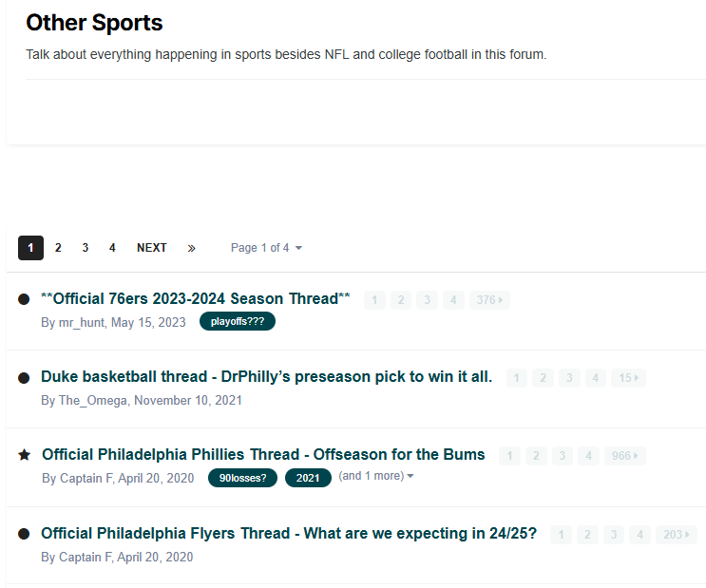Open the Page 1 of 4 dropdown

click(266, 248)
